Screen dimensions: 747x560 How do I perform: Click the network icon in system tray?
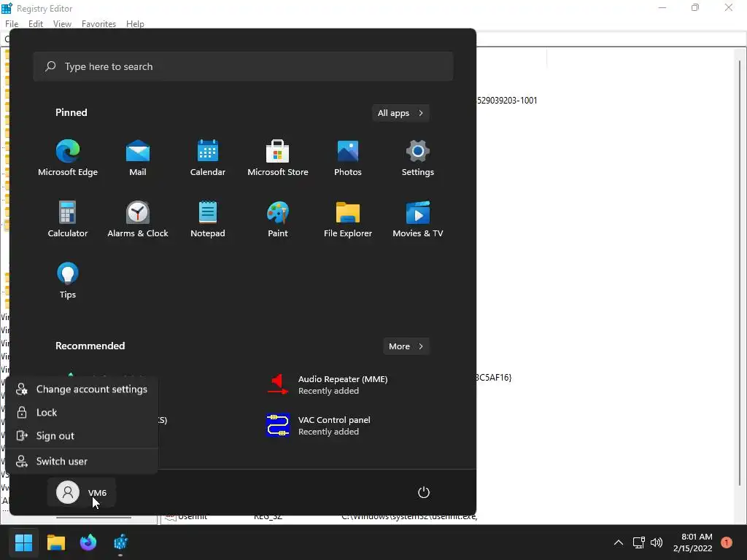[x=638, y=542]
